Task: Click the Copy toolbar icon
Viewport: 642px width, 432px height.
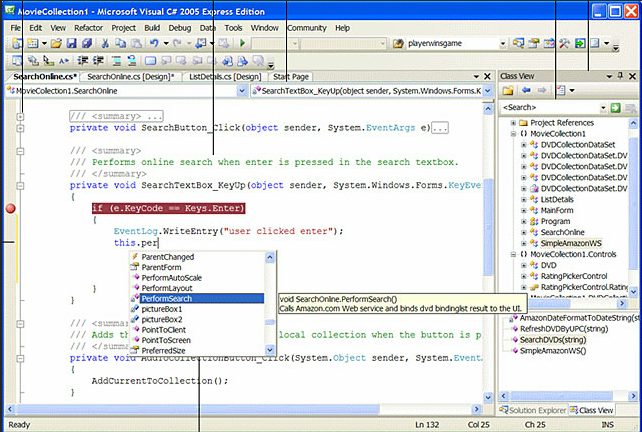Action: (x=120, y=43)
